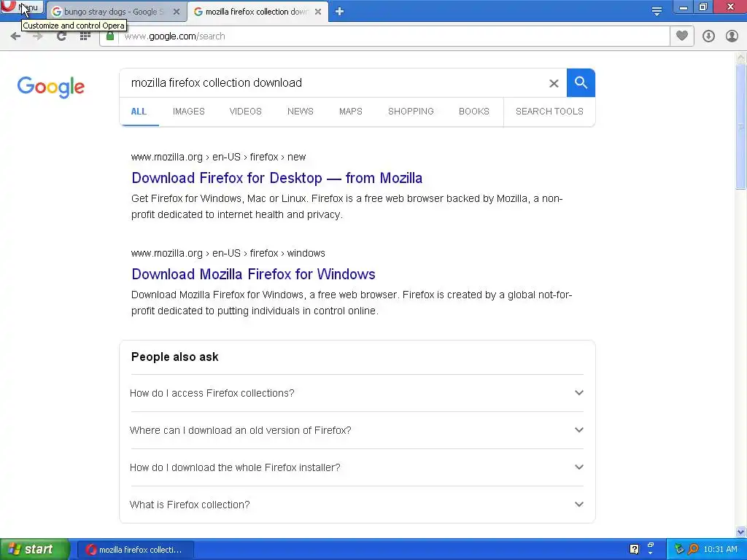Reload the page with refresh icon
747x560 pixels.
tap(61, 36)
